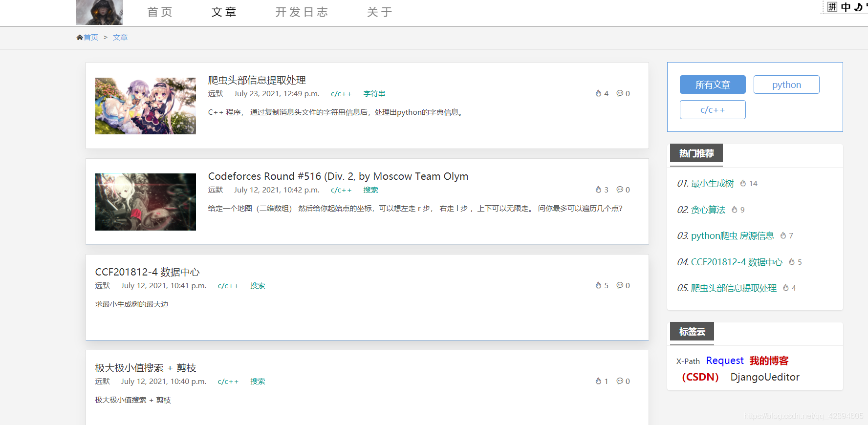
Task: Open the 首页 navigation menu item
Action: click(160, 12)
